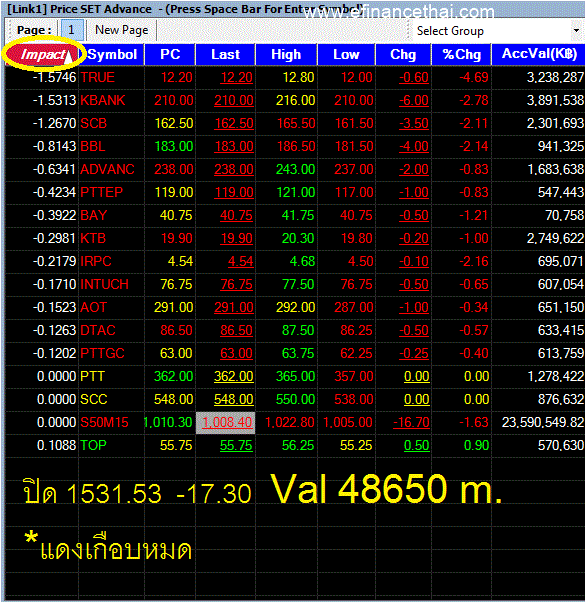Click PTT high price 365.00
This screenshot has height=602, width=585.
(x=295, y=377)
